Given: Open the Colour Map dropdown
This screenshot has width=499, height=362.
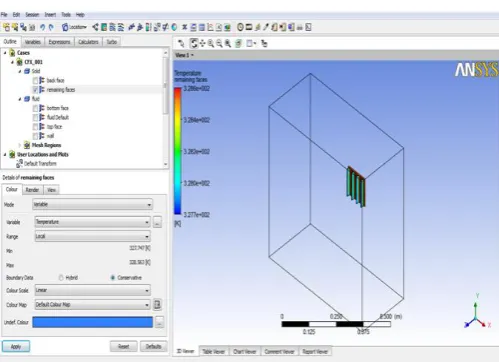Looking at the screenshot, I should click(93, 305).
